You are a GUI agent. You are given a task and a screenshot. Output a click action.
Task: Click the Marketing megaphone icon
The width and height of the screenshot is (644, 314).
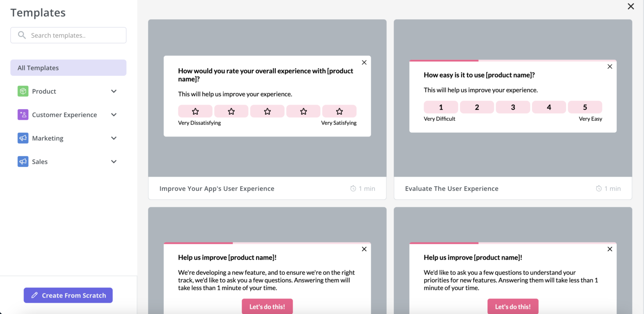pos(23,138)
